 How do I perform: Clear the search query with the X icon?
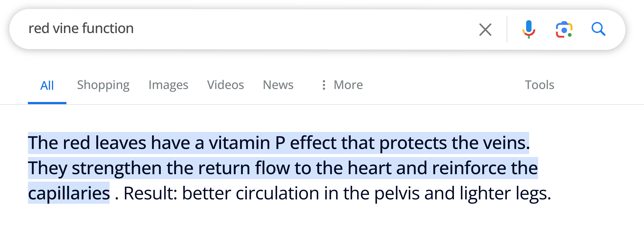[x=485, y=29]
